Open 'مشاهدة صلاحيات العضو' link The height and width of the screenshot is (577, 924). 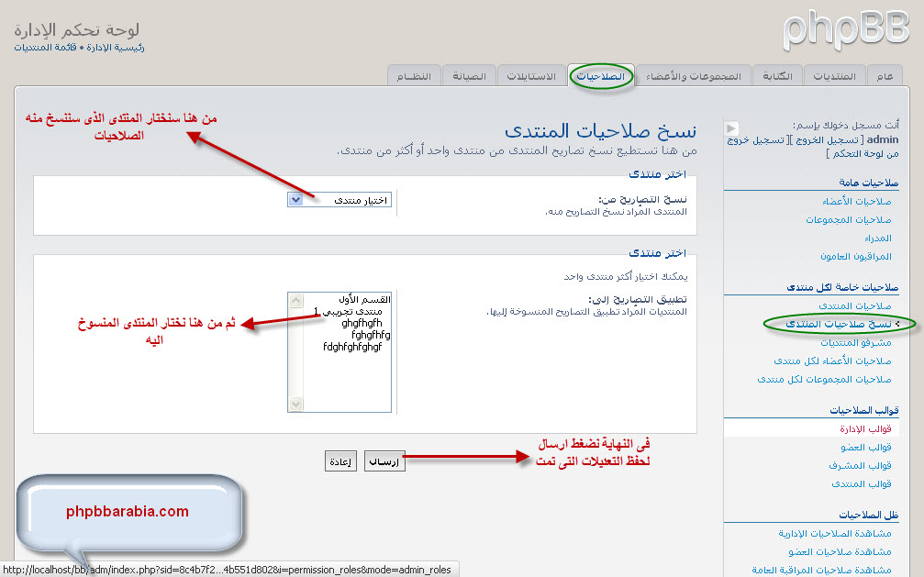pos(840,551)
